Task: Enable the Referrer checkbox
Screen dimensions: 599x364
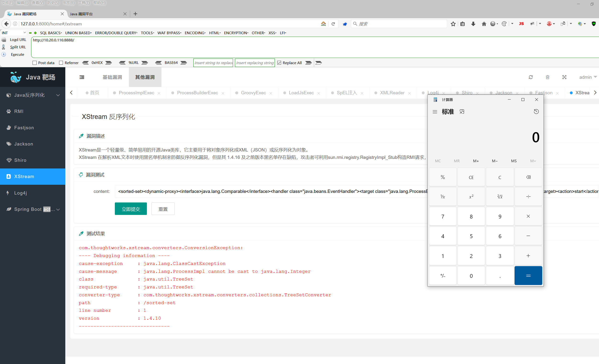Action: coord(61,63)
